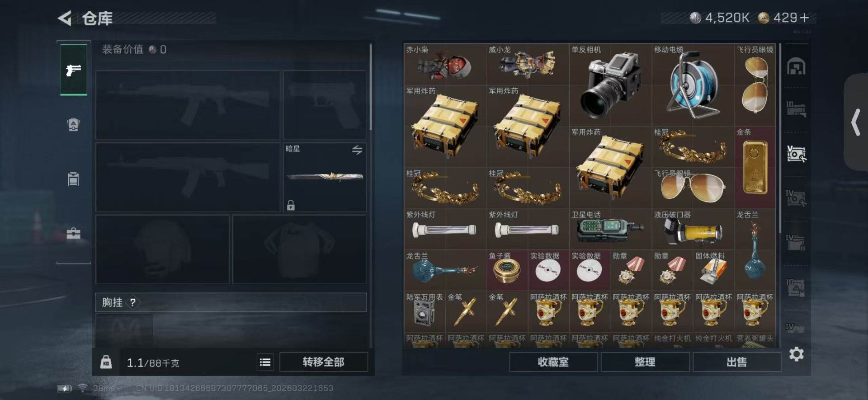Click the list view icon beside 转移全部
The height and width of the screenshot is (400, 868).
[265, 362]
